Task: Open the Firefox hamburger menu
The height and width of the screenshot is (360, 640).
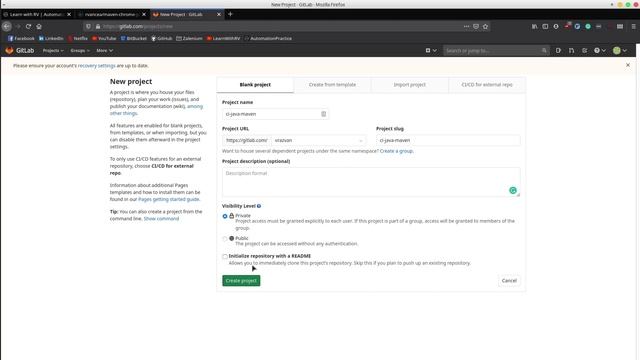Action: 633,26
